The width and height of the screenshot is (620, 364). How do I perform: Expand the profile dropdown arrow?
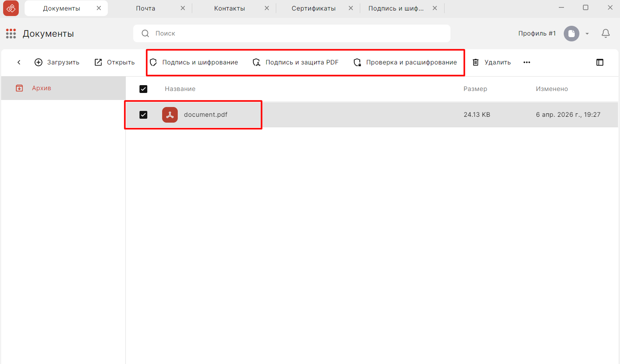(x=587, y=34)
